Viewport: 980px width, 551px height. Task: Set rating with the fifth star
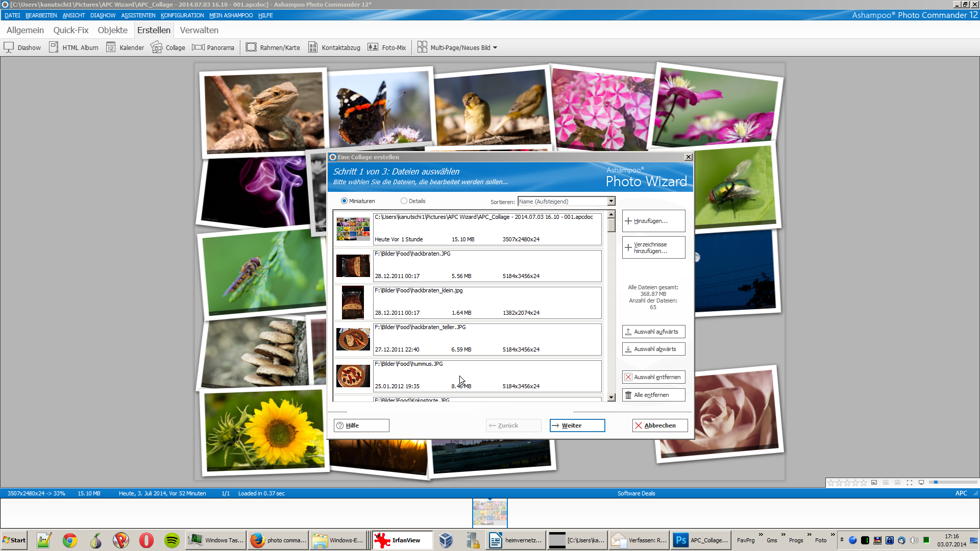(x=864, y=483)
